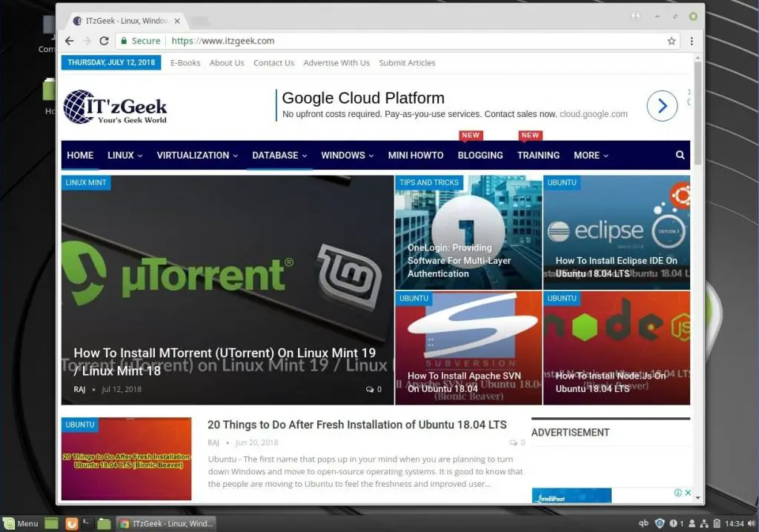Click the ad info icon near IntelliPaat

pyautogui.click(x=678, y=493)
